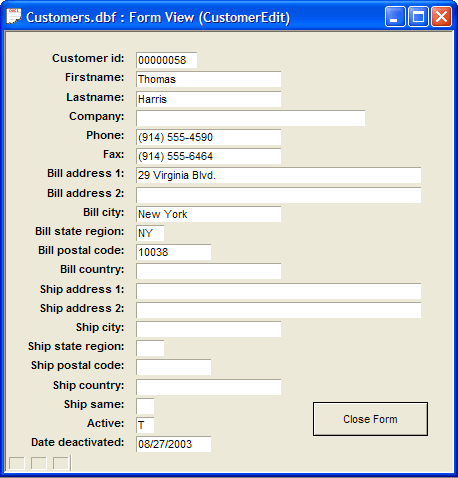
Task: Focus the empty Ship address 1 field
Action: click(x=278, y=291)
